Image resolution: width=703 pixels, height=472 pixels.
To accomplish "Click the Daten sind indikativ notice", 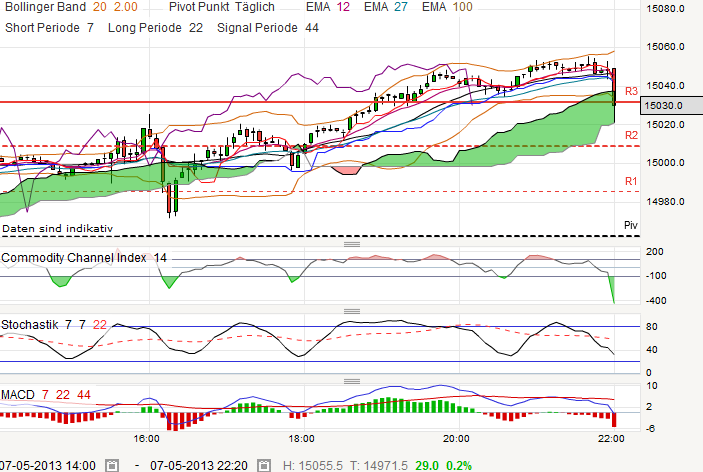I will click(x=57, y=229).
